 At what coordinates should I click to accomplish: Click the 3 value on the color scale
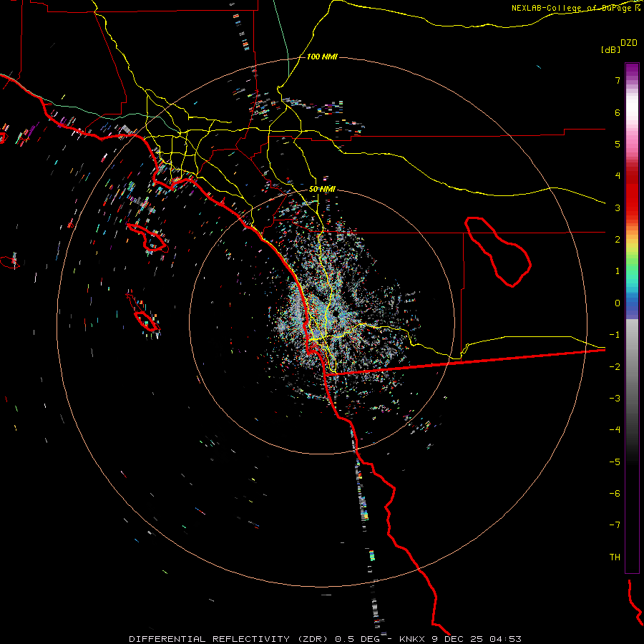tap(618, 208)
